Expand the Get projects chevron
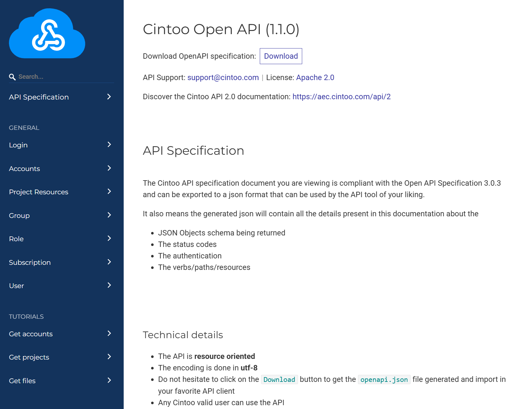Image resolution: width=532 pixels, height=409 pixels. coord(109,357)
